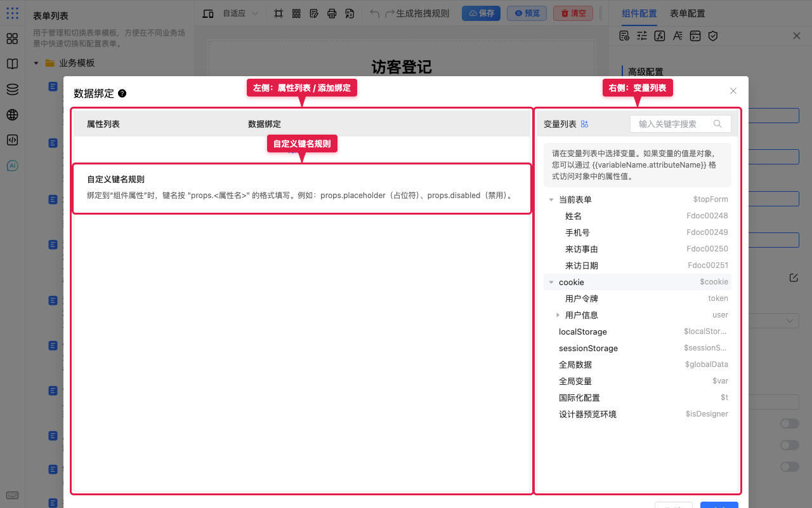Screen dimensions: 812x508
Task: Open the sliders settings icon in config panel
Action: point(642,36)
